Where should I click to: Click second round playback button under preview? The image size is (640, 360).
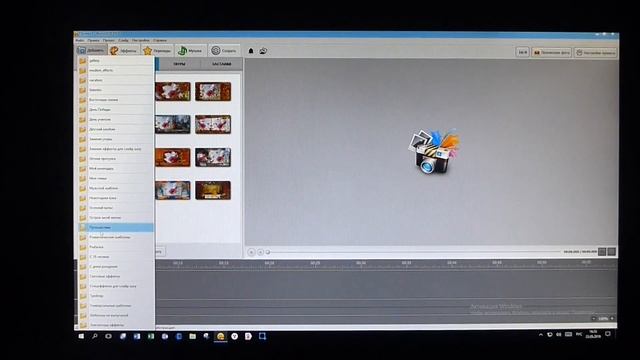(260, 252)
